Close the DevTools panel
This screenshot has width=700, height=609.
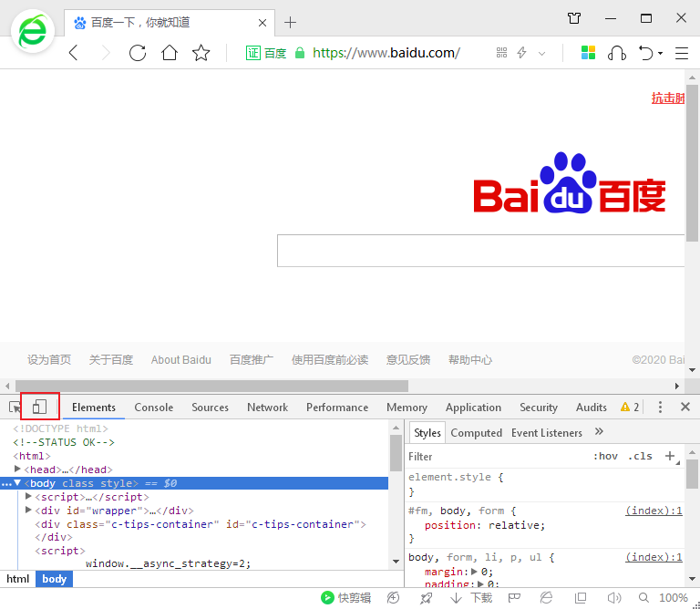coord(685,407)
